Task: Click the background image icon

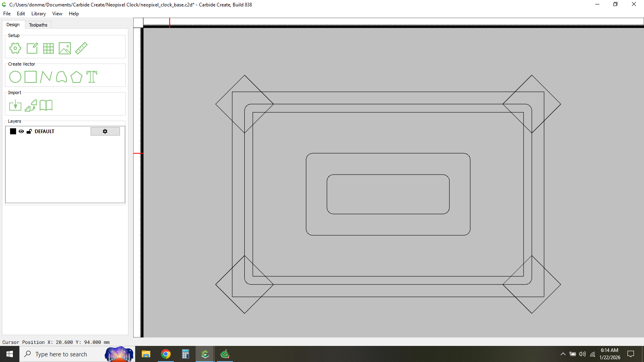Action: (65, 48)
